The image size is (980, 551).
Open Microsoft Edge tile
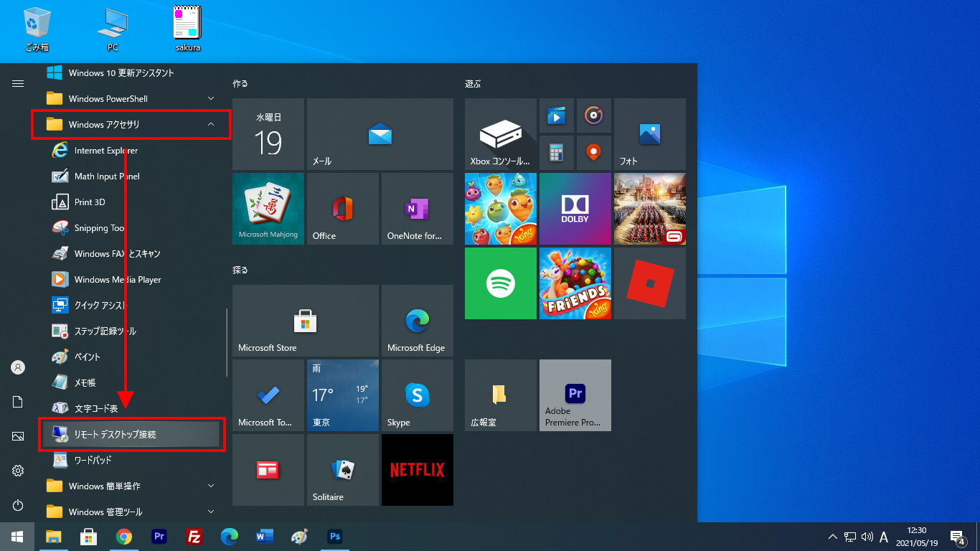coord(418,321)
